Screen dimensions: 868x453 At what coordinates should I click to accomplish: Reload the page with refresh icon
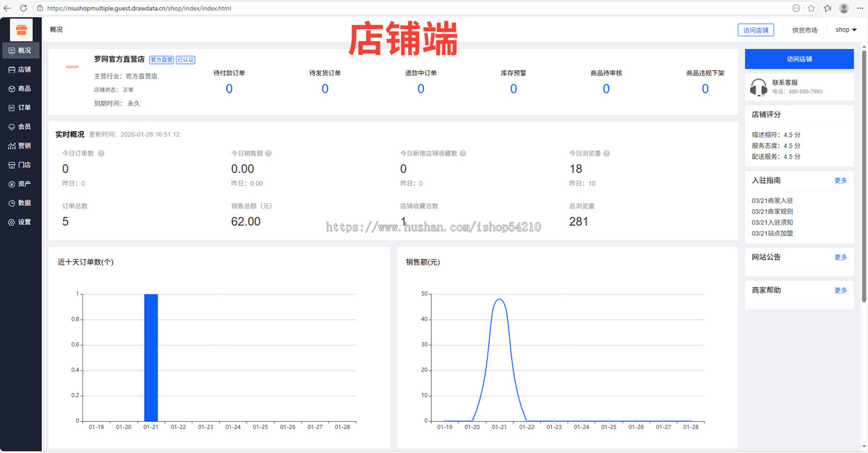point(23,8)
